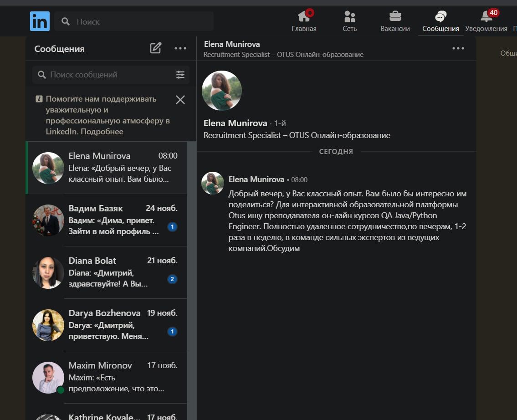517x420 pixels.
Task: Click the magnifier icon in message search
Action: (41, 75)
